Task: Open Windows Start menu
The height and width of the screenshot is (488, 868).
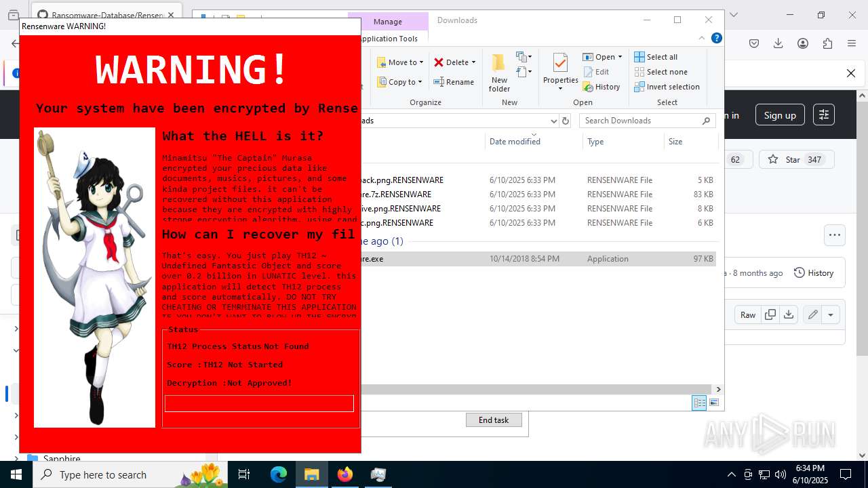Action: pyautogui.click(x=16, y=474)
